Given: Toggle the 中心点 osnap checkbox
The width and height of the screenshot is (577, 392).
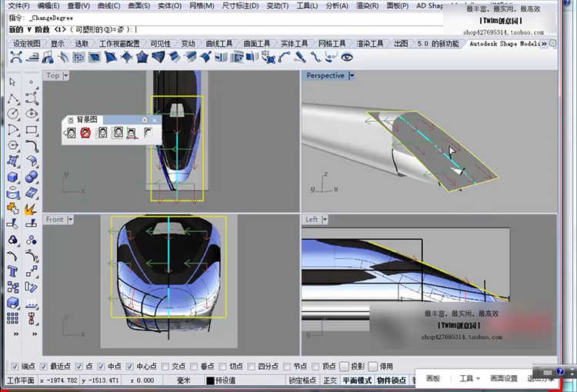Looking at the screenshot, I should [x=128, y=367].
